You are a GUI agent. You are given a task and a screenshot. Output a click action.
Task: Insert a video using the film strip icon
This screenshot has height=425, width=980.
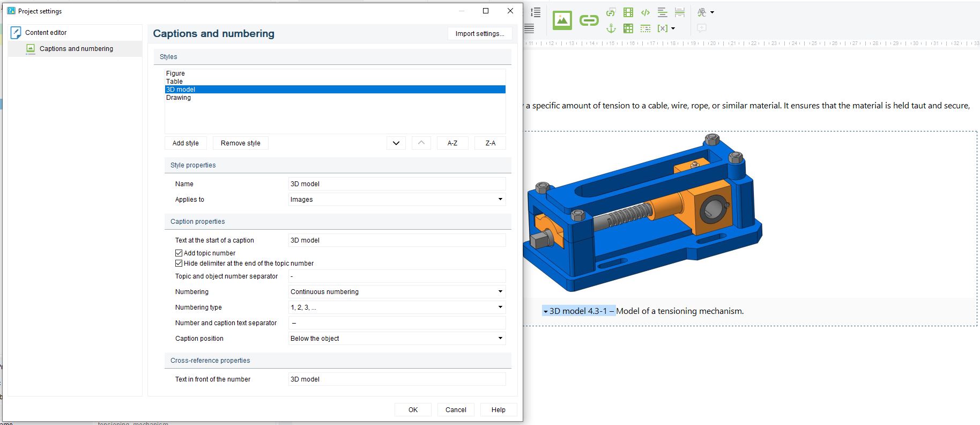[x=628, y=12]
